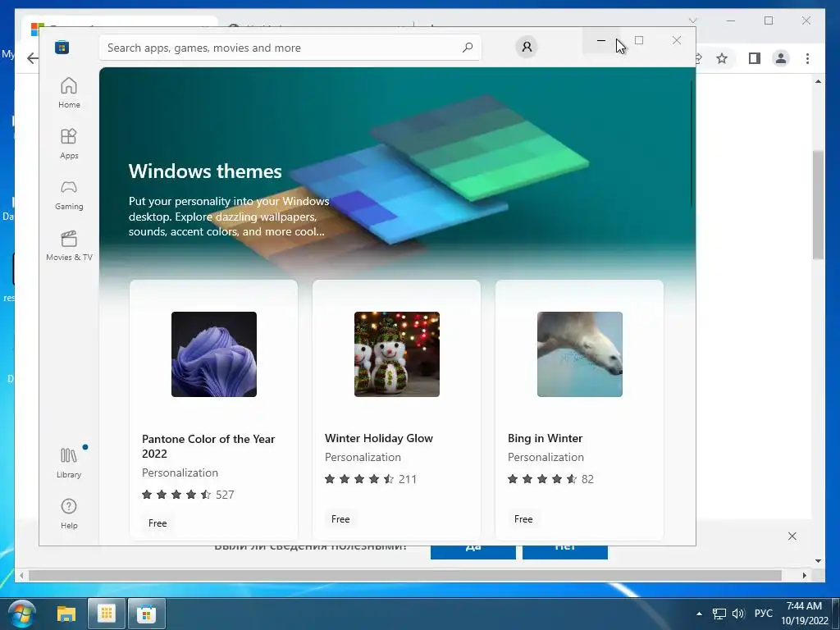Open the browser profile avatar
The width and height of the screenshot is (840, 630).
(781, 58)
